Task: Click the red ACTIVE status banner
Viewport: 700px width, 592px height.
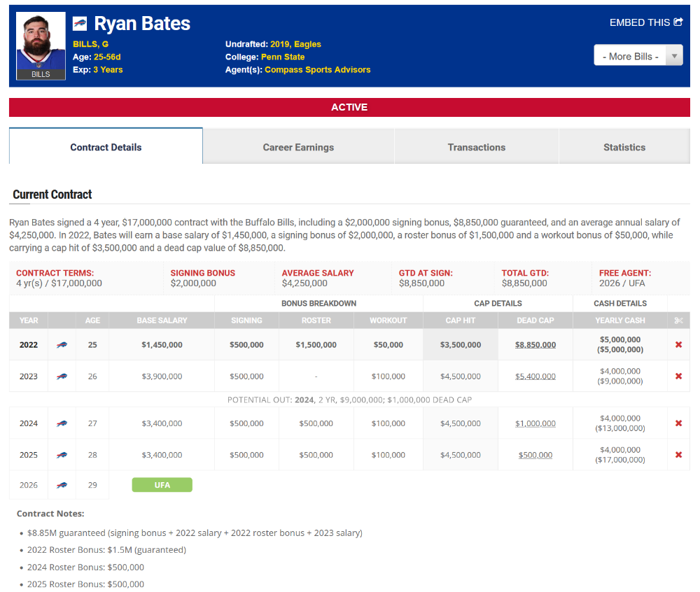Action: coord(349,107)
